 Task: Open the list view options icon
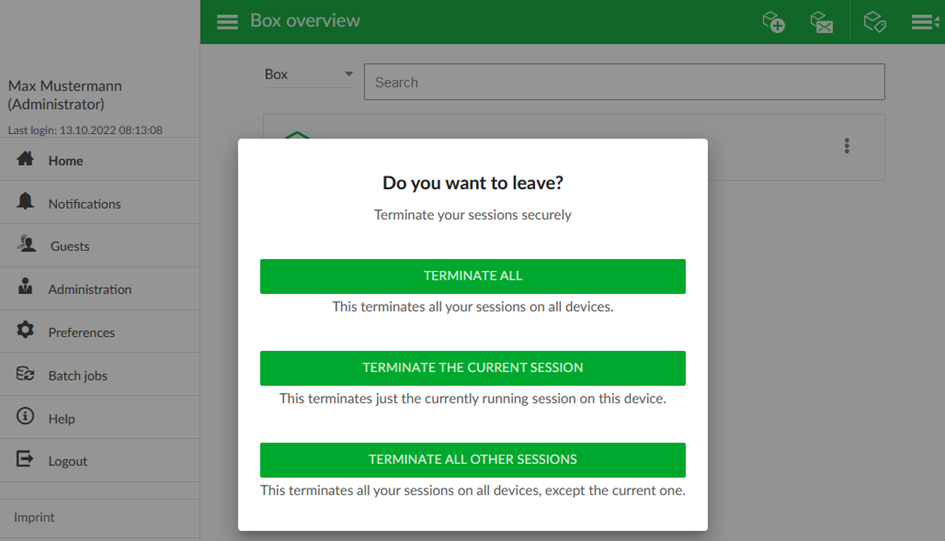(925, 22)
